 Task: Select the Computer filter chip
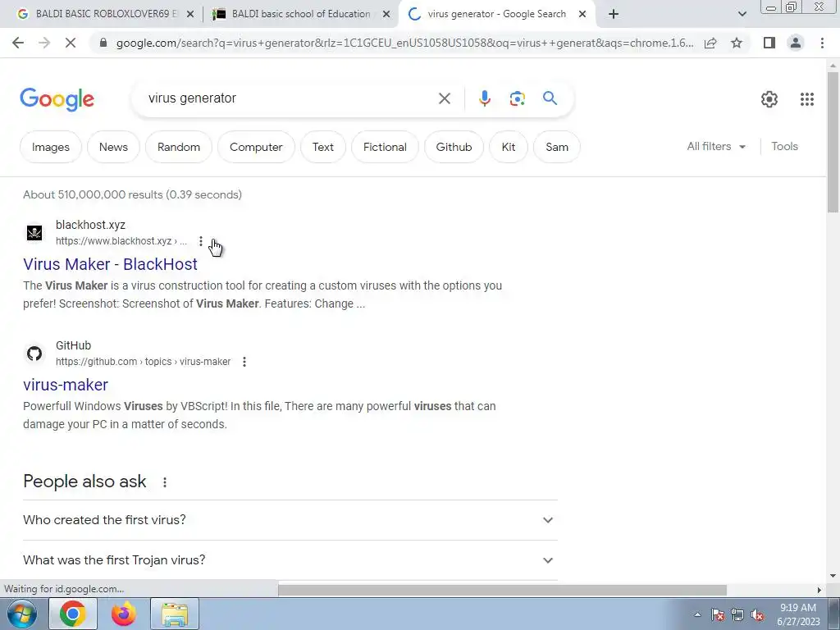pyautogui.click(x=256, y=148)
